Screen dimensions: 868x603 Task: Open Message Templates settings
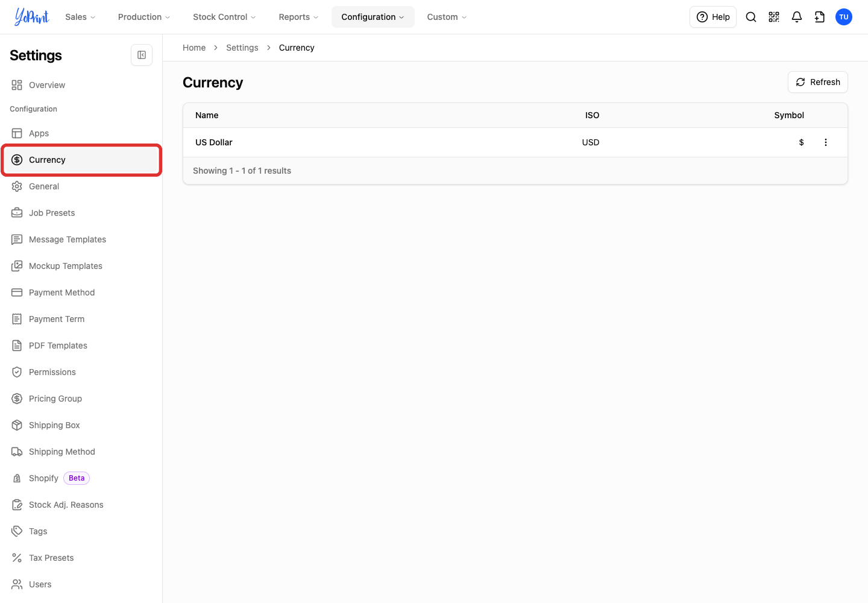click(x=81, y=239)
